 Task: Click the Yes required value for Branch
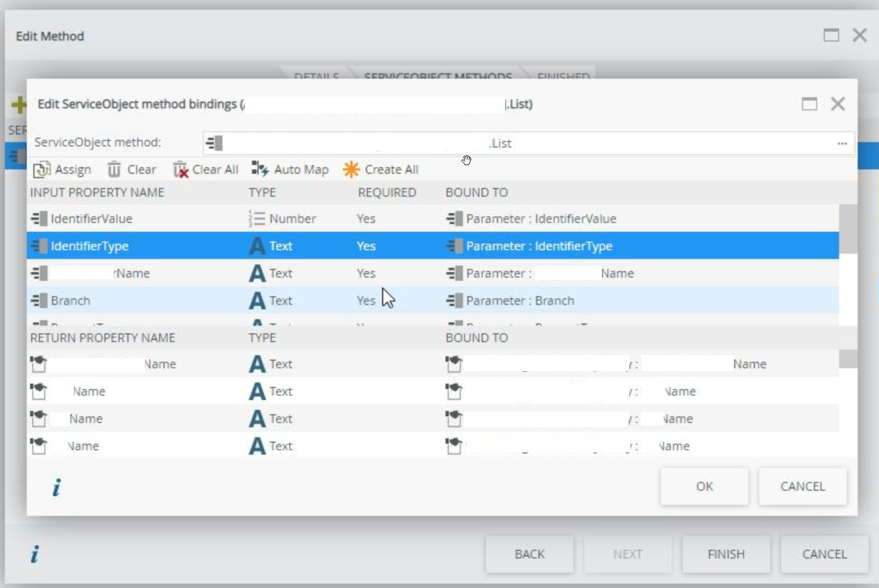(x=366, y=301)
